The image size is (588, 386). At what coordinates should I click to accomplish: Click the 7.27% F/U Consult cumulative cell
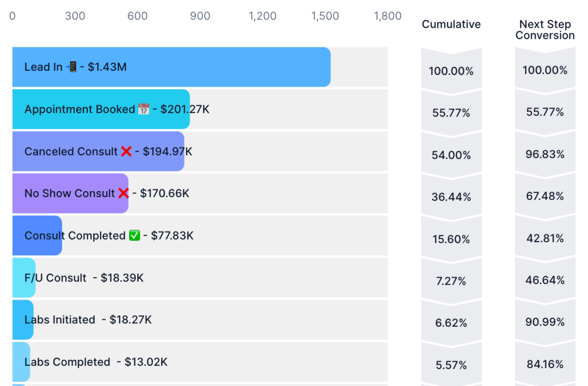[451, 281]
